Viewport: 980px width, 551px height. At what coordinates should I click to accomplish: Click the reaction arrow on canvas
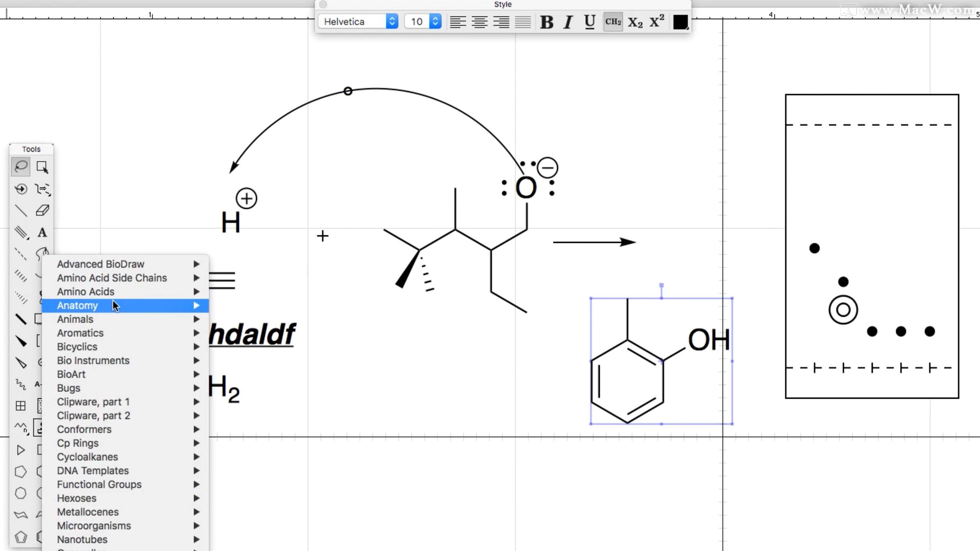coord(594,242)
